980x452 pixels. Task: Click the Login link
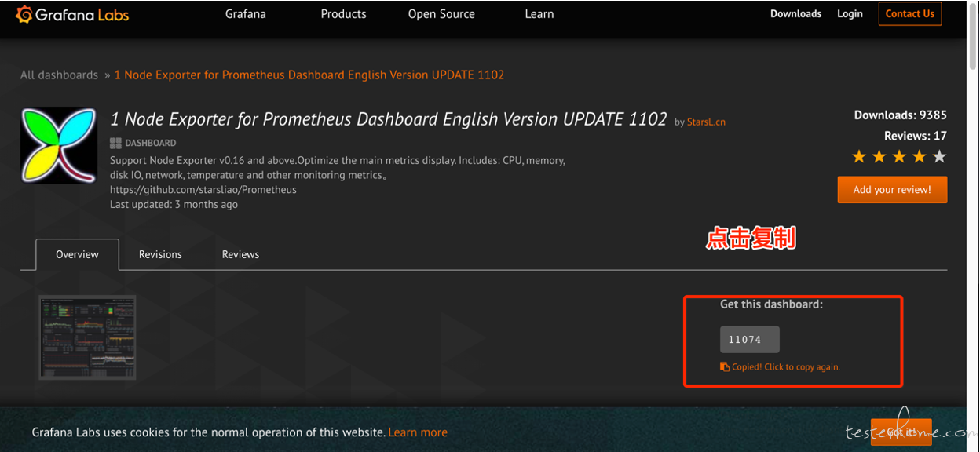pos(850,14)
